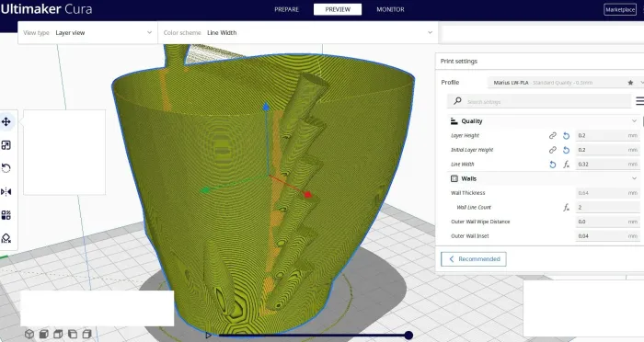The width and height of the screenshot is (644, 342).
Task: Switch to 3D perspective view cube icon
Action: pyautogui.click(x=29, y=334)
